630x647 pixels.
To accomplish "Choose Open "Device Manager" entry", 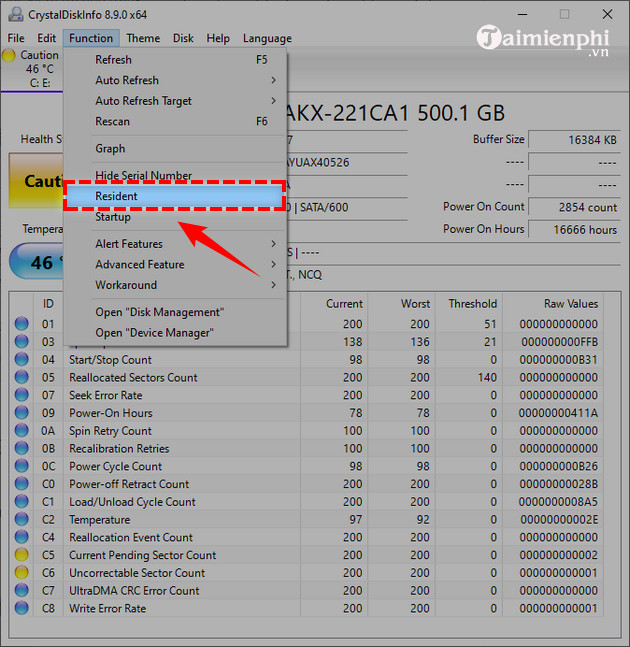I will (175, 333).
